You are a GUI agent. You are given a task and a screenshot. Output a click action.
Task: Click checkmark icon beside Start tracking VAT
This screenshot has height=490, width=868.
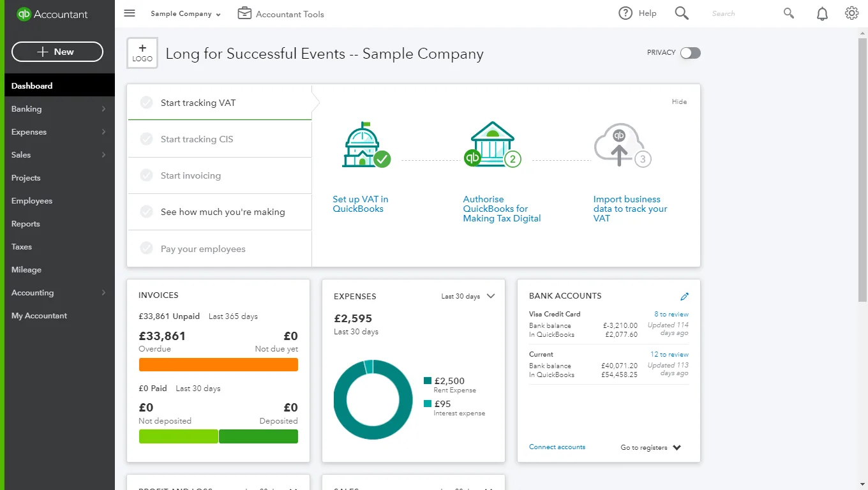click(x=147, y=103)
